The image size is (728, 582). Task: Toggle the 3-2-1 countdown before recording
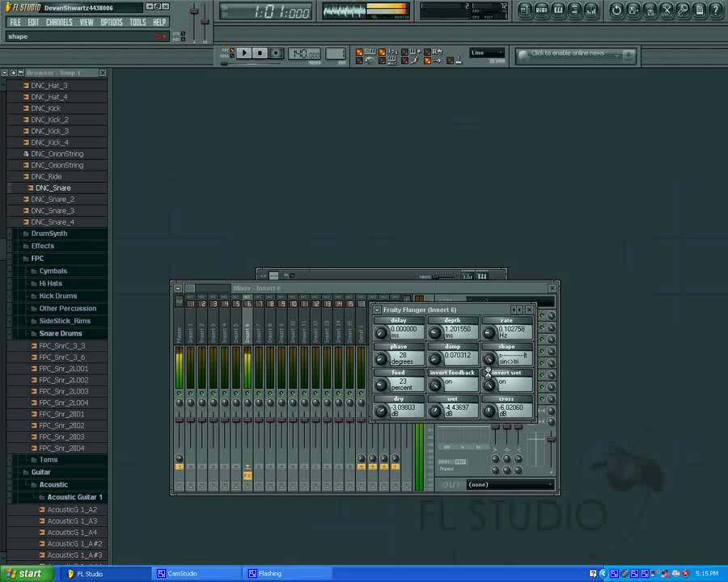tap(382, 52)
